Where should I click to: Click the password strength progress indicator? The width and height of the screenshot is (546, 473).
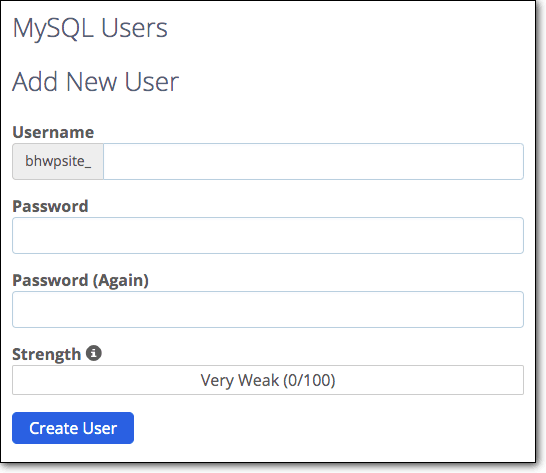(268, 380)
